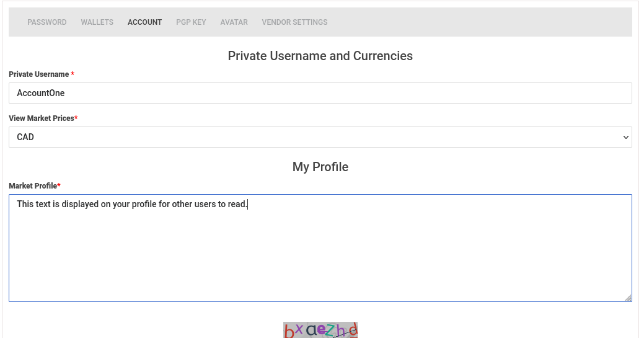Open the AVATAR tab
644x338 pixels.
point(234,22)
